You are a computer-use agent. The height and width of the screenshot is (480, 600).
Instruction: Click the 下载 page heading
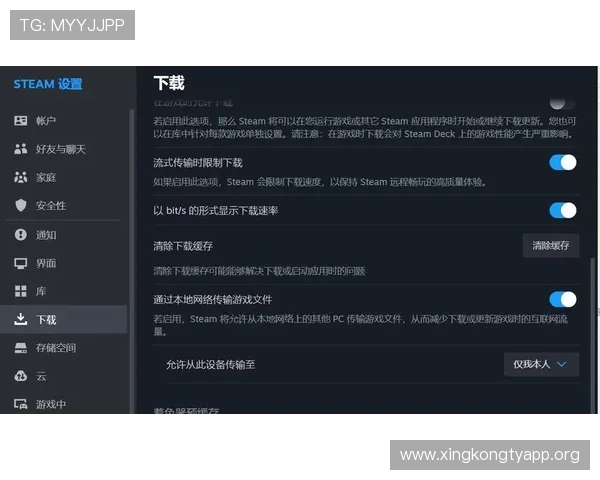[169, 83]
